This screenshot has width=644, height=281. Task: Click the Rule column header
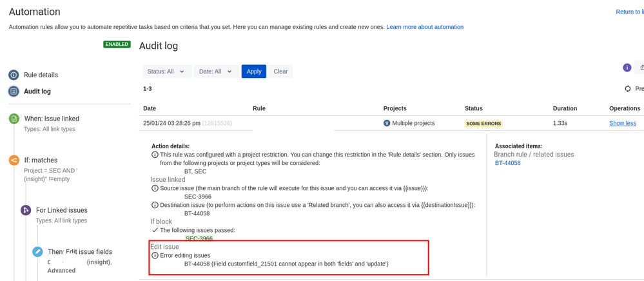tap(259, 108)
